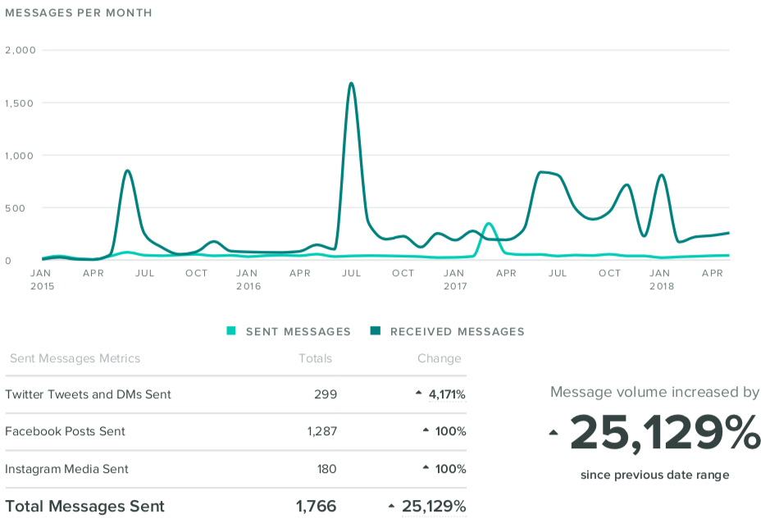Click the Sent Messages Metrics column header
The height and width of the screenshot is (532, 779).
pyautogui.click(x=75, y=358)
